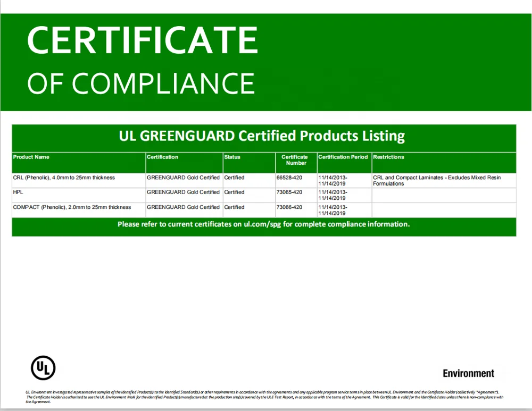Click 'CRL and Compact Laminates' restrictions text

click(437, 181)
